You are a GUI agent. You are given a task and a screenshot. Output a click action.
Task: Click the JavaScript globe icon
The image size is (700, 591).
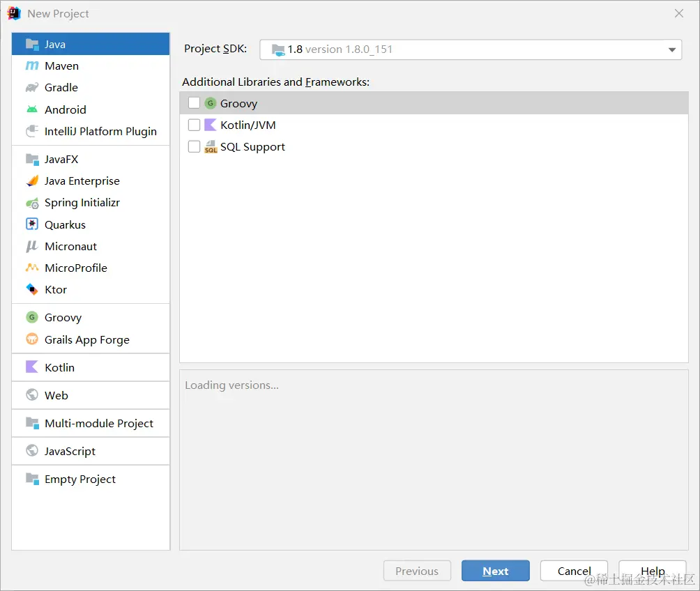pos(32,451)
